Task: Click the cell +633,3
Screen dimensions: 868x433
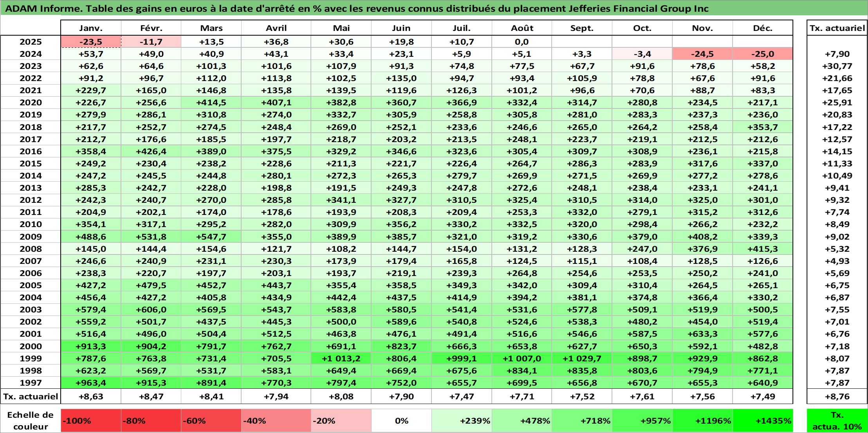Action: [x=702, y=334]
